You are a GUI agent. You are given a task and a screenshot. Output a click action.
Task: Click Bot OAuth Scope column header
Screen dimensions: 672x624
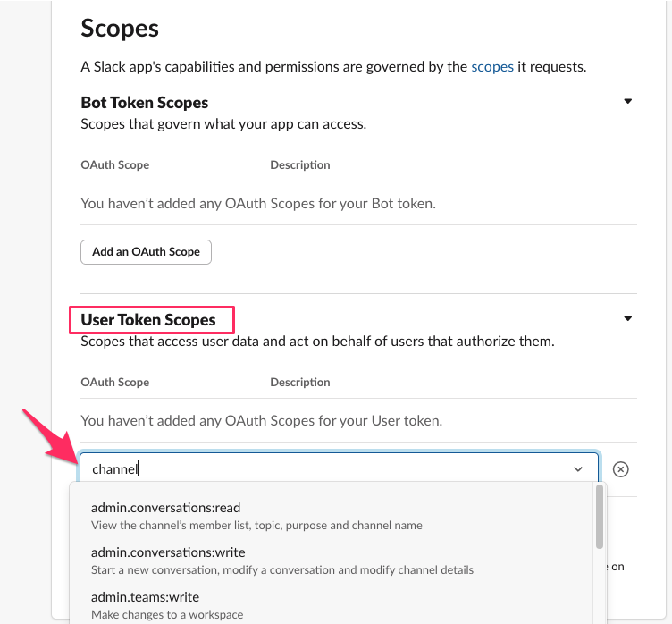coord(115,165)
